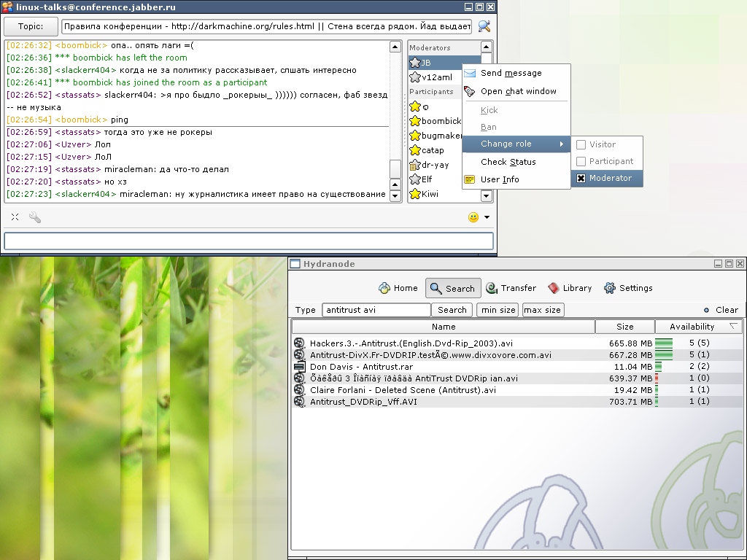This screenshot has height=560, width=747.
Task: Sort results by the Name column header
Action: click(444, 327)
